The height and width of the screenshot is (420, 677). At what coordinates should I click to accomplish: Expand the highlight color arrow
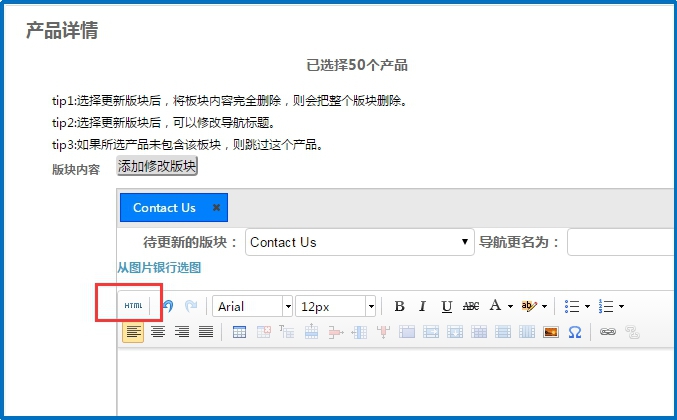(544, 306)
